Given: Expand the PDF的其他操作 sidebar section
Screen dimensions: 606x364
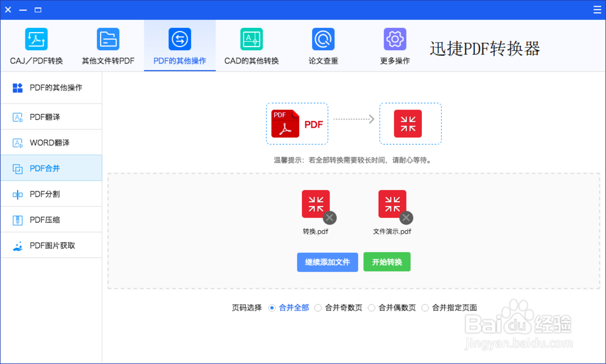Looking at the screenshot, I should (51, 88).
